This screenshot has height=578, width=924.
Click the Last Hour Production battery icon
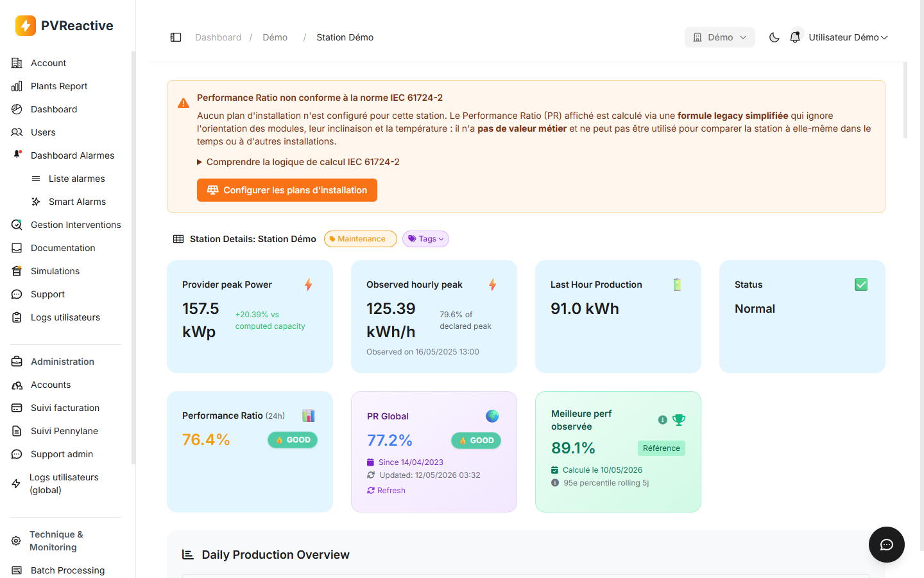coord(677,285)
